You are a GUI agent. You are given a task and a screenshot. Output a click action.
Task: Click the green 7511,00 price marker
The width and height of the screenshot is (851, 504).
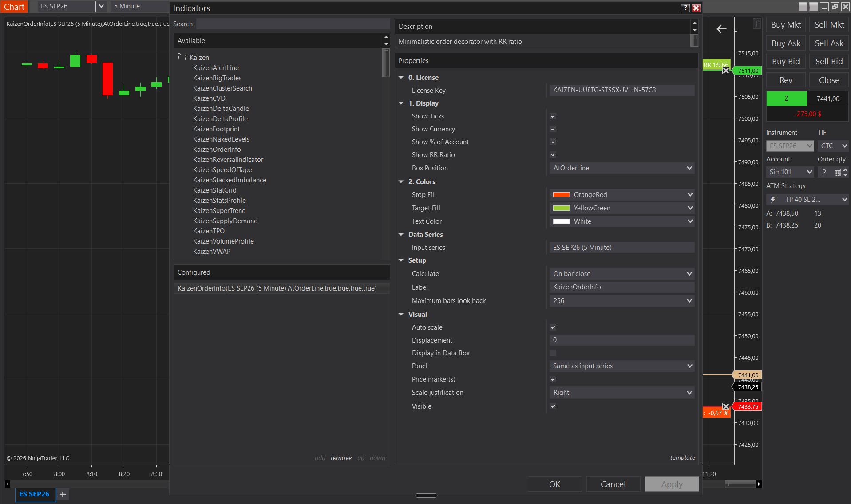click(x=748, y=71)
